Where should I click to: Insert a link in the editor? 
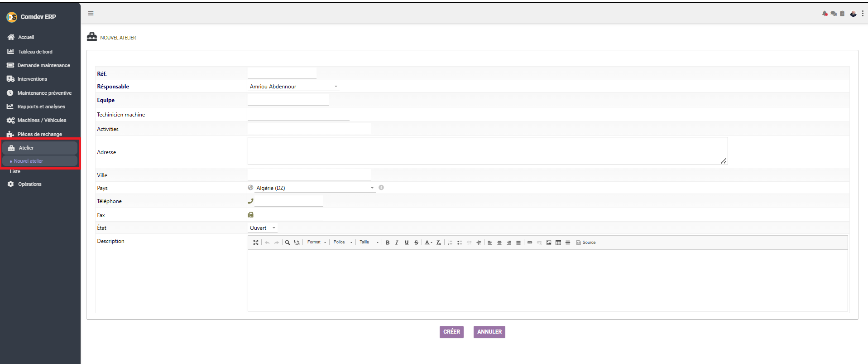pyautogui.click(x=530, y=243)
